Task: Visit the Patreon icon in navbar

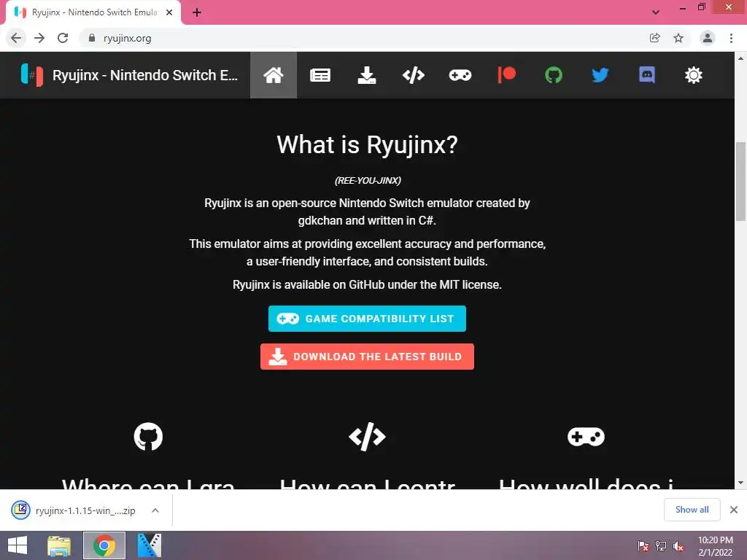Action: (x=507, y=75)
